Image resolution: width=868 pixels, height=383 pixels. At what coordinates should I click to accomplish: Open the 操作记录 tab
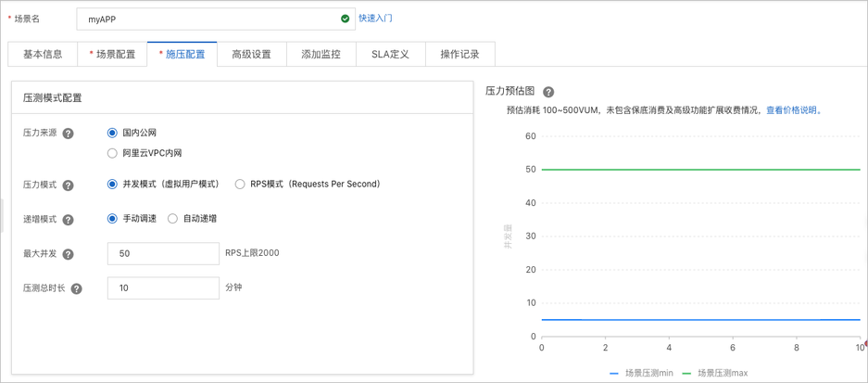click(460, 55)
